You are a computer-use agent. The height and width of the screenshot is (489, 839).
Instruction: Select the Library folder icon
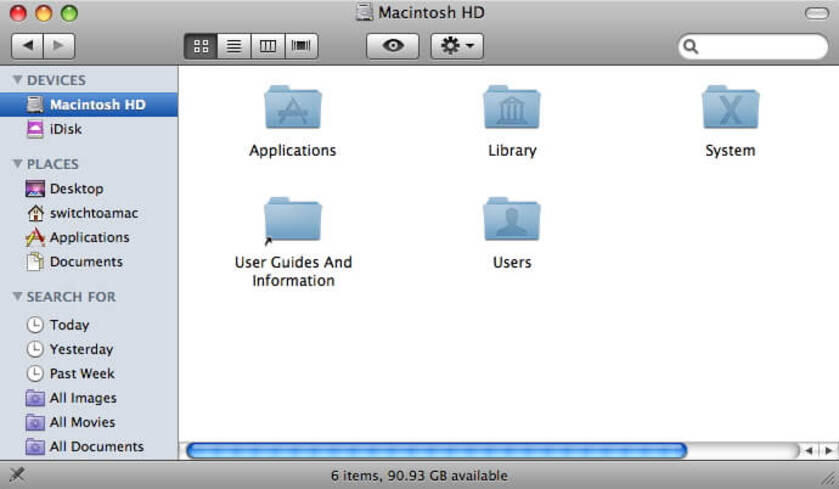[512, 107]
